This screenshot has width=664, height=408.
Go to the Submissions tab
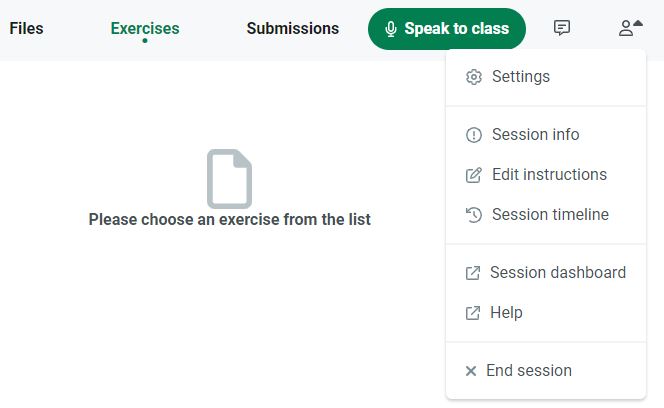[x=292, y=28]
